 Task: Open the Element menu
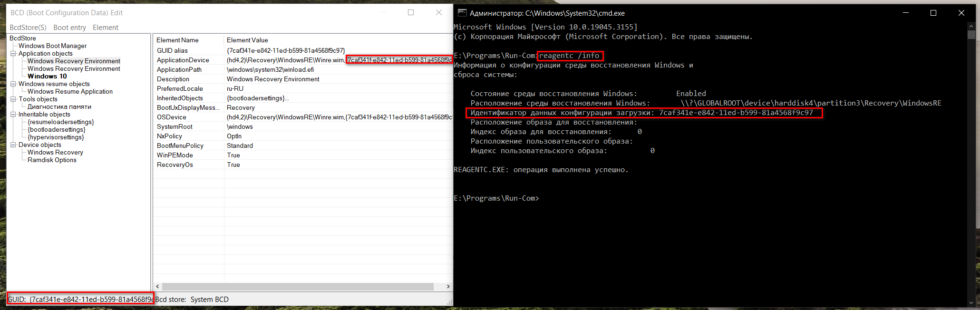(106, 28)
